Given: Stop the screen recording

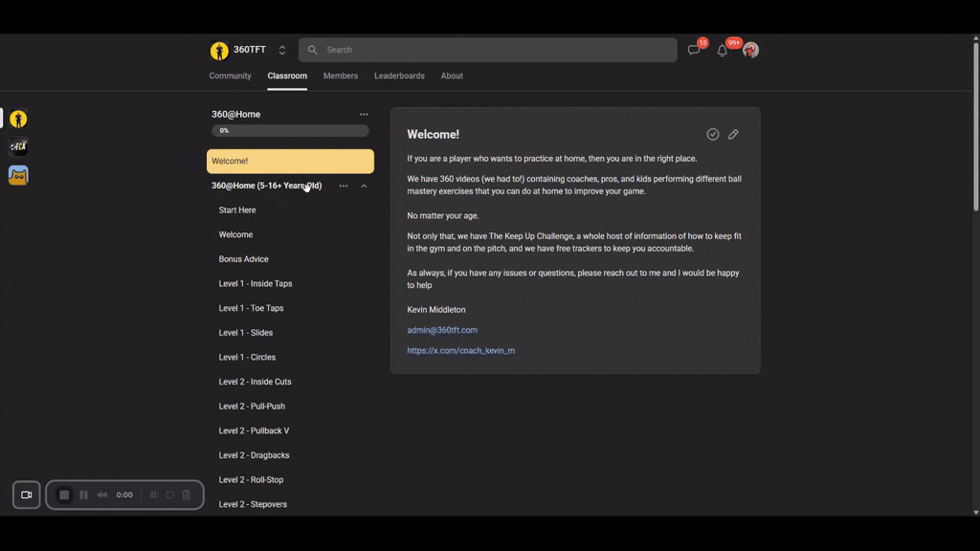Looking at the screenshot, I should point(64,495).
